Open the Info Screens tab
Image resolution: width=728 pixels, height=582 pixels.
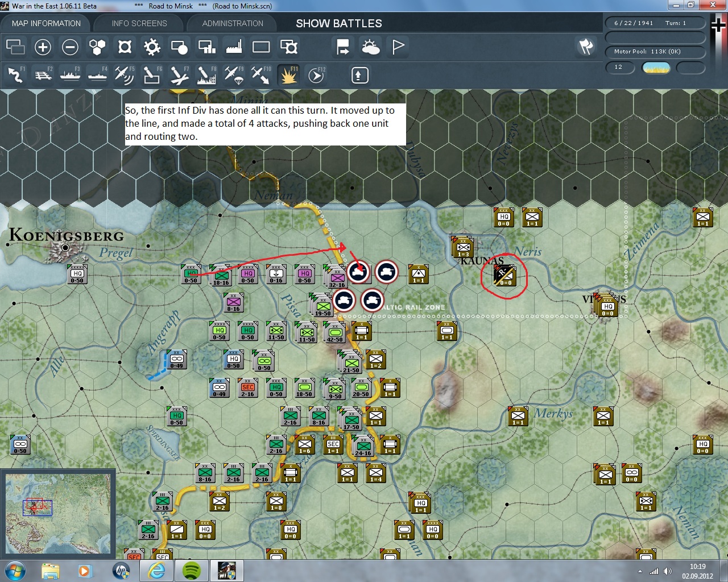pyautogui.click(x=139, y=23)
